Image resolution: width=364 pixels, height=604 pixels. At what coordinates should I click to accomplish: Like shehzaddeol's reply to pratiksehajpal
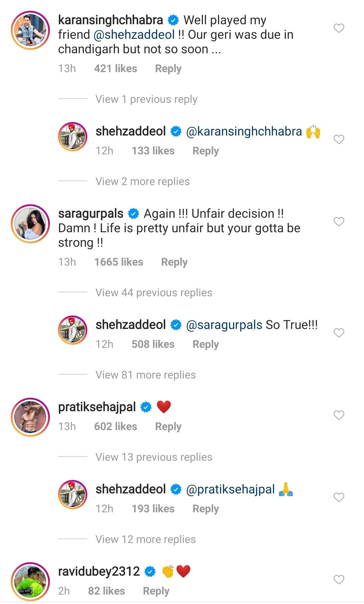pyautogui.click(x=339, y=497)
